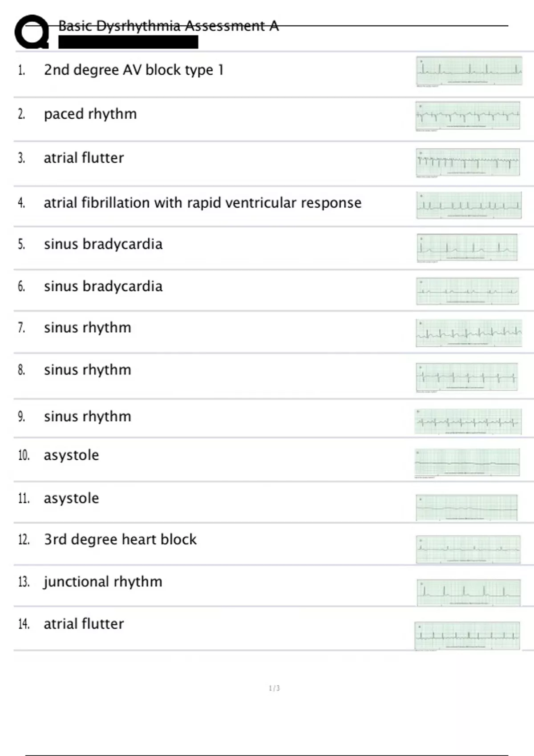Click the asystole strip for item 10
This screenshot has height=756, width=534.
click(x=467, y=463)
